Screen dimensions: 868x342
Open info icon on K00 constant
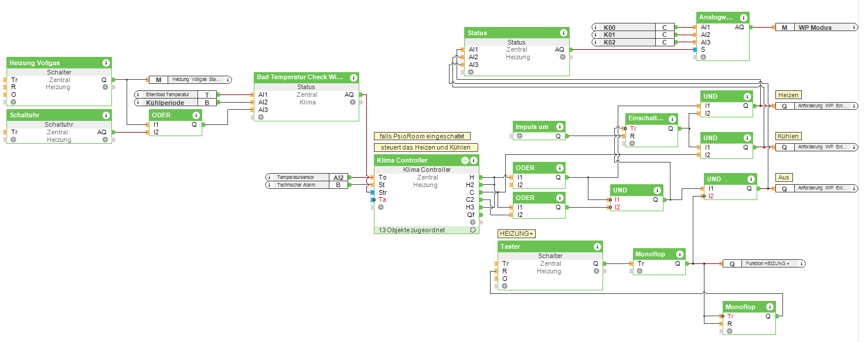595,27
